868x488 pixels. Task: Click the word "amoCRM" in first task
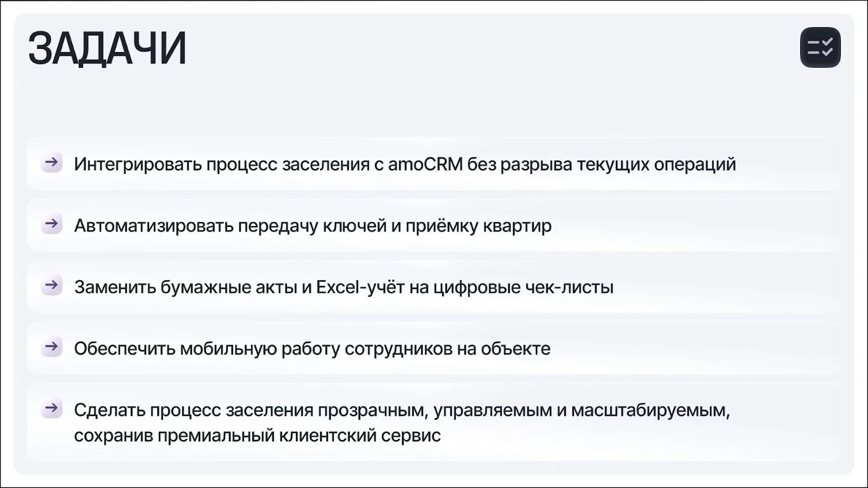point(425,164)
